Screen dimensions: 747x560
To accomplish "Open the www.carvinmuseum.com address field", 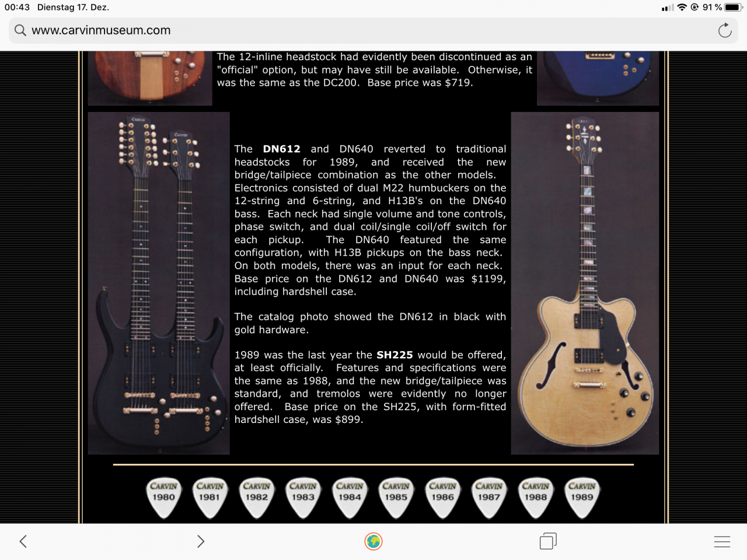I will pyautogui.click(x=373, y=30).
